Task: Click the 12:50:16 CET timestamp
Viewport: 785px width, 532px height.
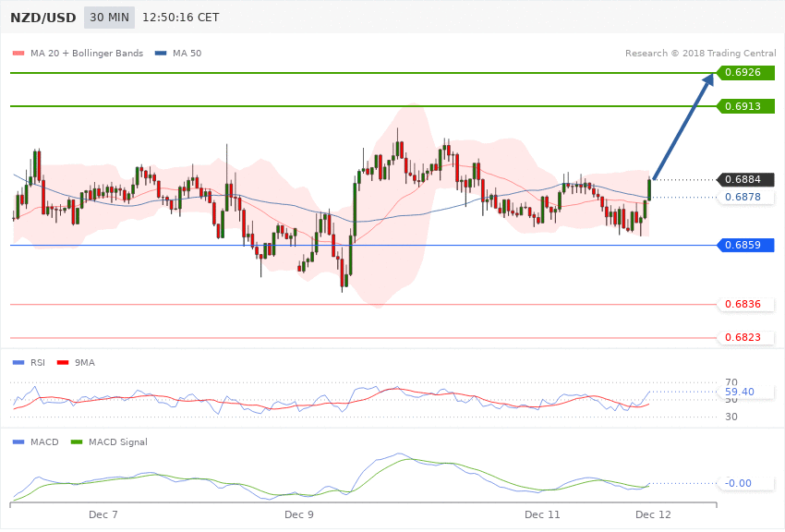Action: [x=181, y=18]
